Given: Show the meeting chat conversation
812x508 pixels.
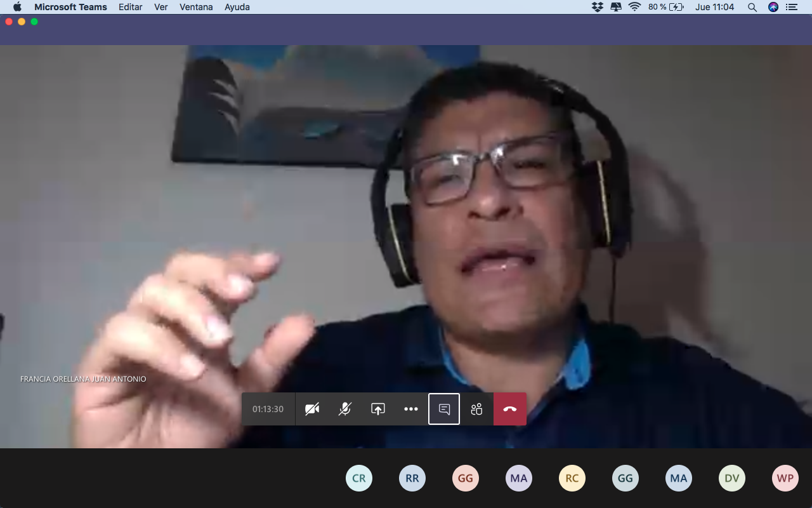Looking at the screenshot, I should point(444,409).
